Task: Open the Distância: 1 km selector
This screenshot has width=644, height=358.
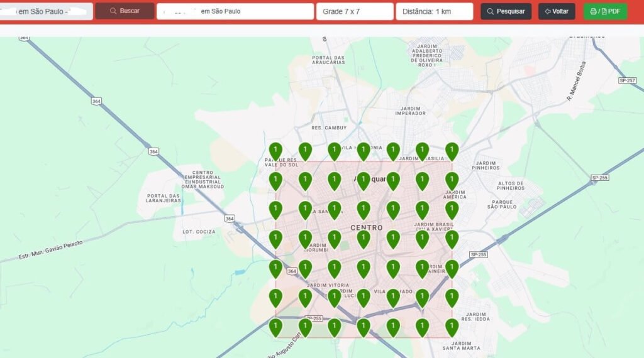Action: [x=434, y=11]
